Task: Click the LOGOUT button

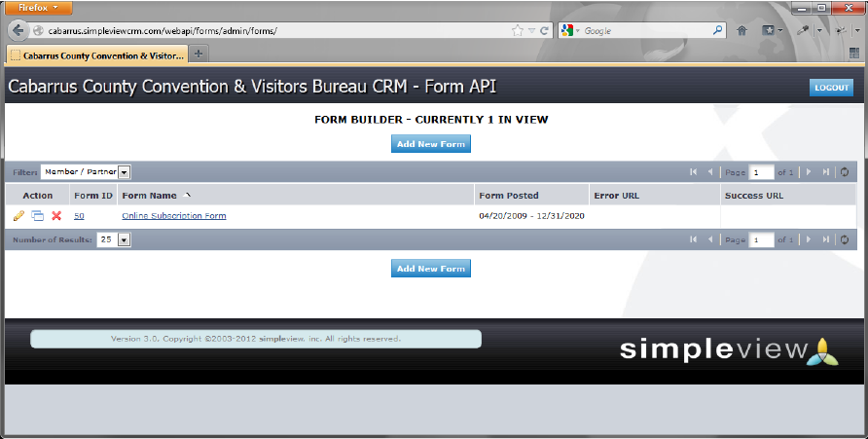Action: [831, 88]
